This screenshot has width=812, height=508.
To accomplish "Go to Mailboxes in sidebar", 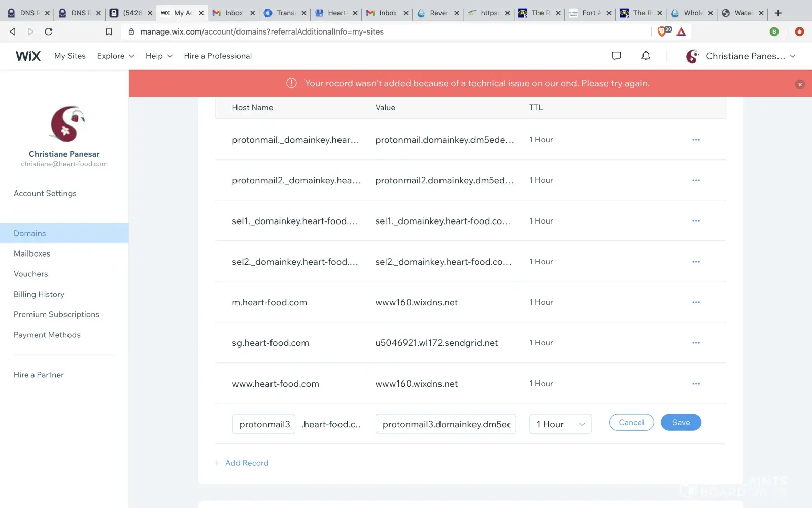I will coord(32,253).
